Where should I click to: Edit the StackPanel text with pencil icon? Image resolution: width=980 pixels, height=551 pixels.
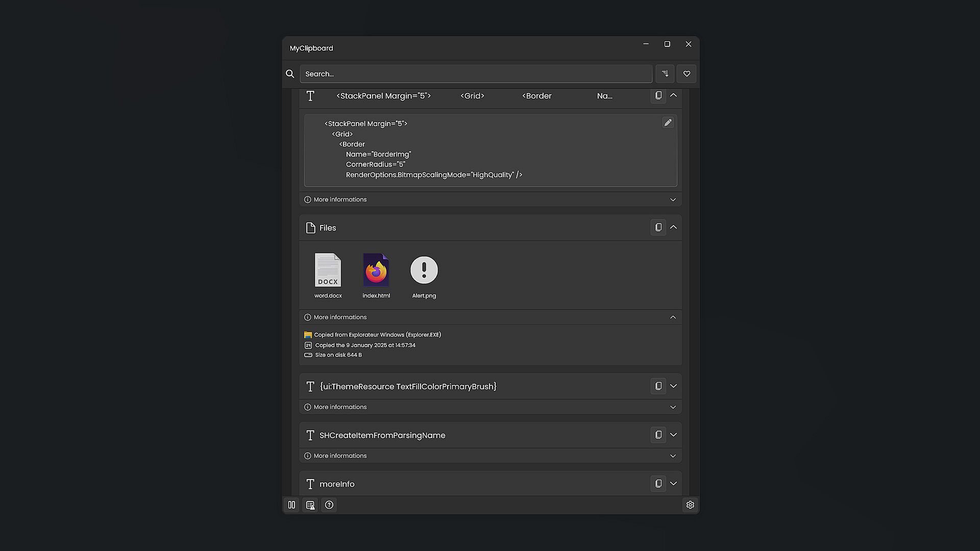point(668,122)
